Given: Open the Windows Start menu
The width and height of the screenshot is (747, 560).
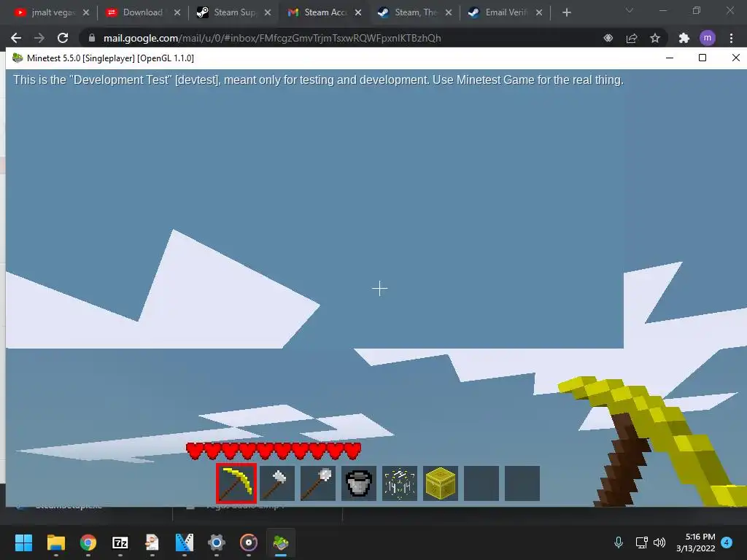Looking at the screenshot, I should coord(23,542).
